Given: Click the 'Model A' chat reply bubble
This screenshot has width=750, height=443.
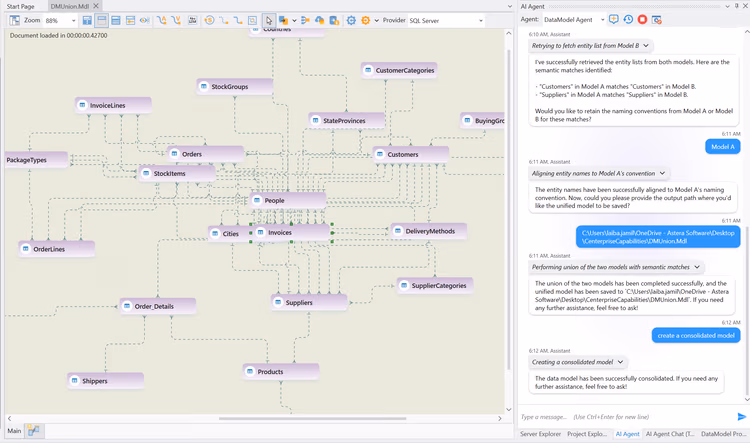Looking at the screenshot, I should 722,146.
